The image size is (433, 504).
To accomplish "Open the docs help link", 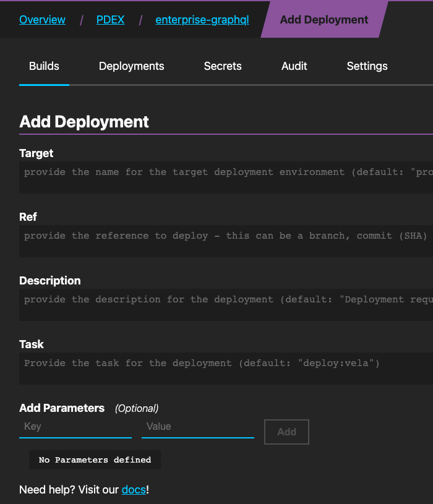I will tap(134, 490).
